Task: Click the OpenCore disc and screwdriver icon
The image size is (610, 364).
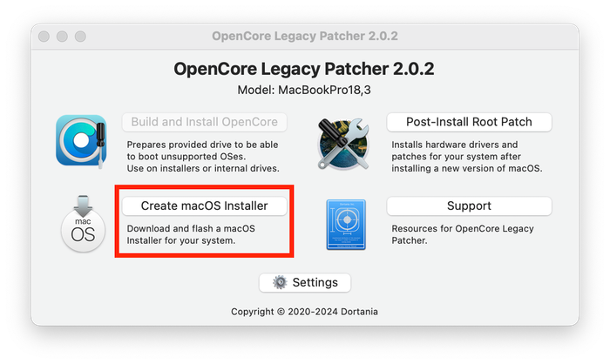Action: coord(81,141)
